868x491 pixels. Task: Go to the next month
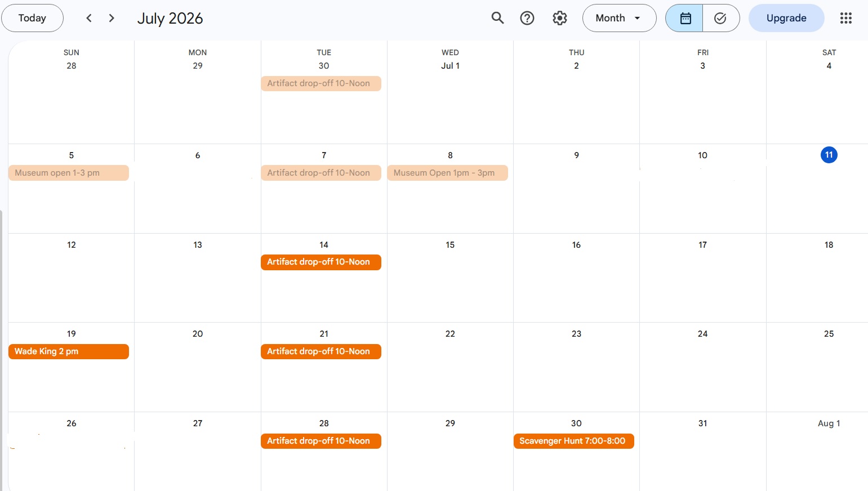112,18
